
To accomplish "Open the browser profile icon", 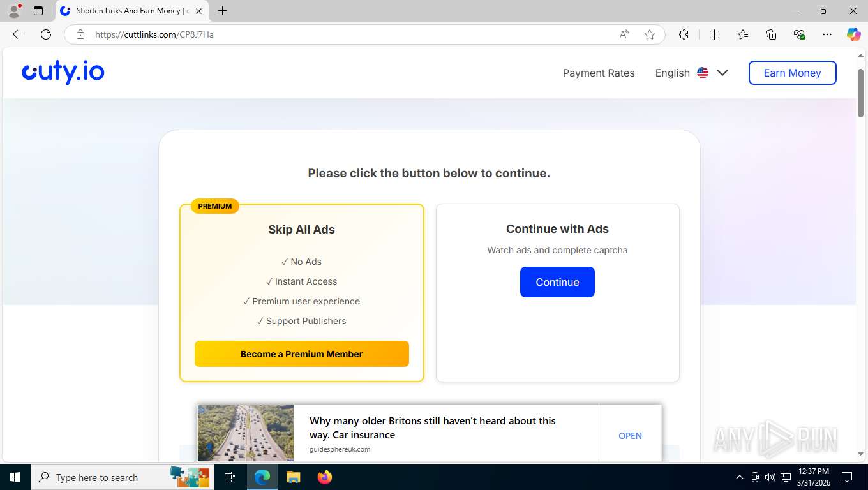I will click(14, 11).
